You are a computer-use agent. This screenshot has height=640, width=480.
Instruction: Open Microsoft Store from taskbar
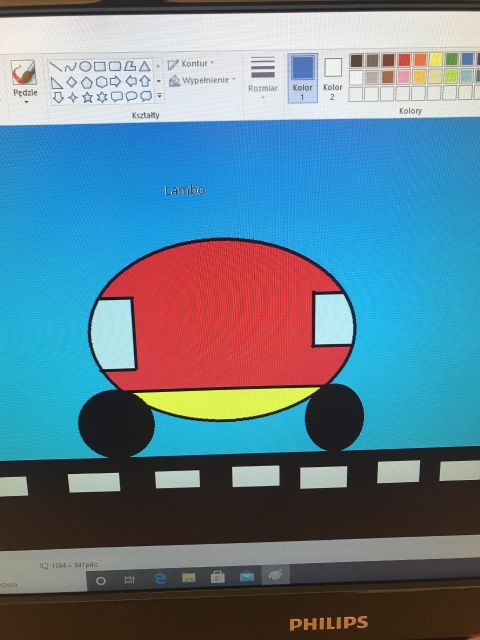coord(217,577)
